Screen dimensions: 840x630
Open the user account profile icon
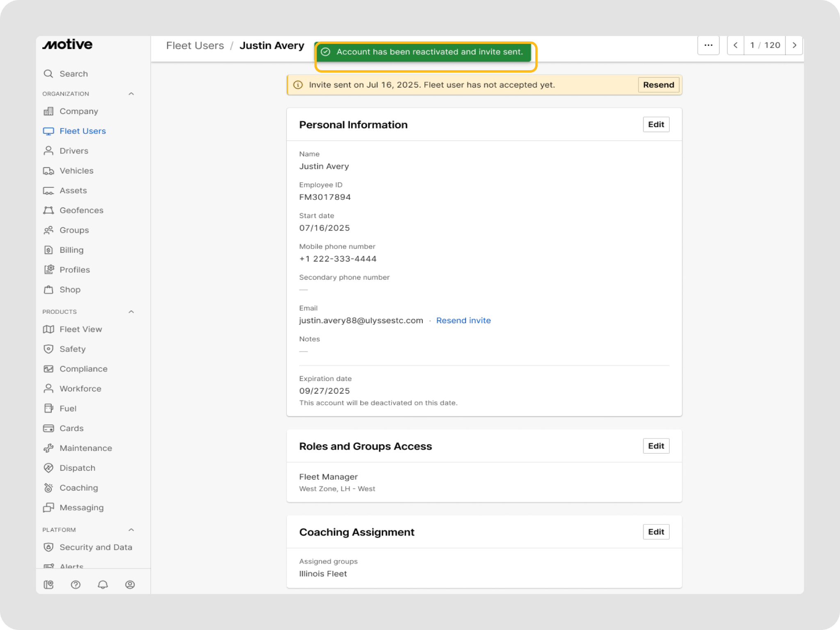[130, 584]
